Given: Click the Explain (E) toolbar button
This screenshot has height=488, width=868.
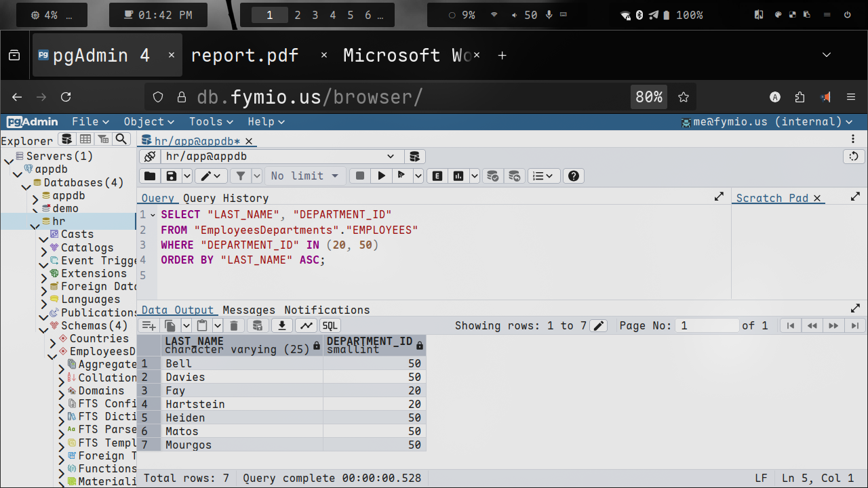Looking at the screenshot, I should (x=437, y=176).
